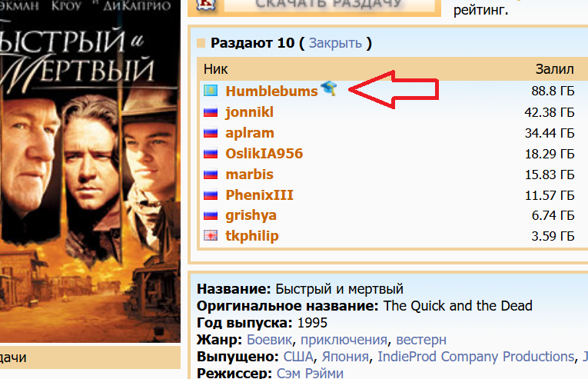The width and height of the screenshot is (588, 379).
Task: Click the flag icon beside marbis
Action: (211, 175)
